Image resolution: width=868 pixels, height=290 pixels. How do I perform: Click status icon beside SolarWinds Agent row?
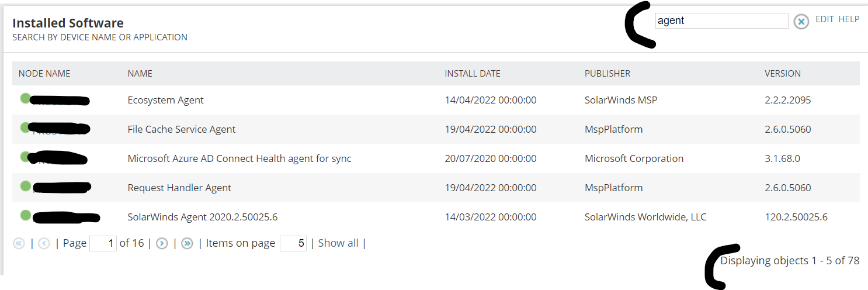25,215
